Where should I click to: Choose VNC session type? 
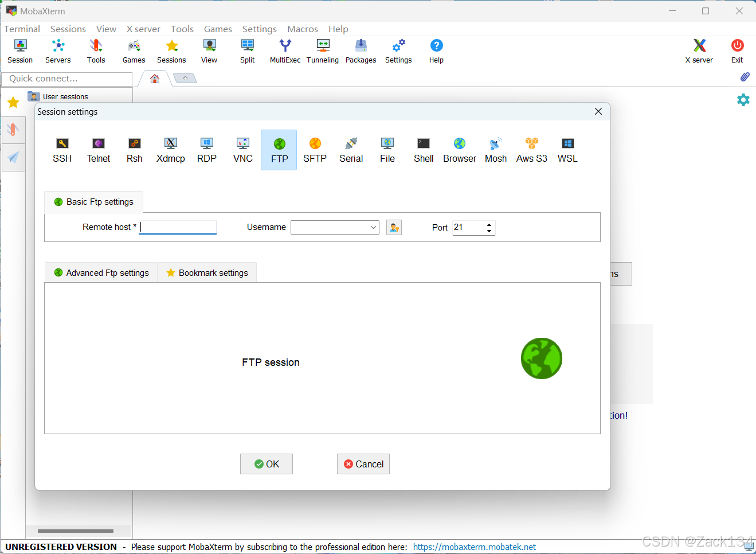tap(243, 150)
